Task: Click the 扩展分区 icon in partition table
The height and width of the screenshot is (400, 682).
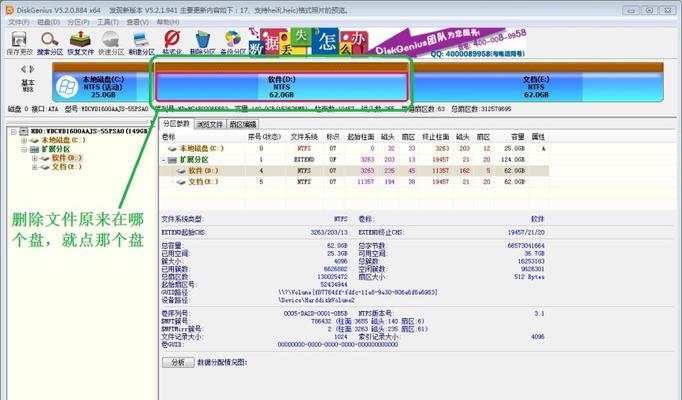Action: click(173, 160)
